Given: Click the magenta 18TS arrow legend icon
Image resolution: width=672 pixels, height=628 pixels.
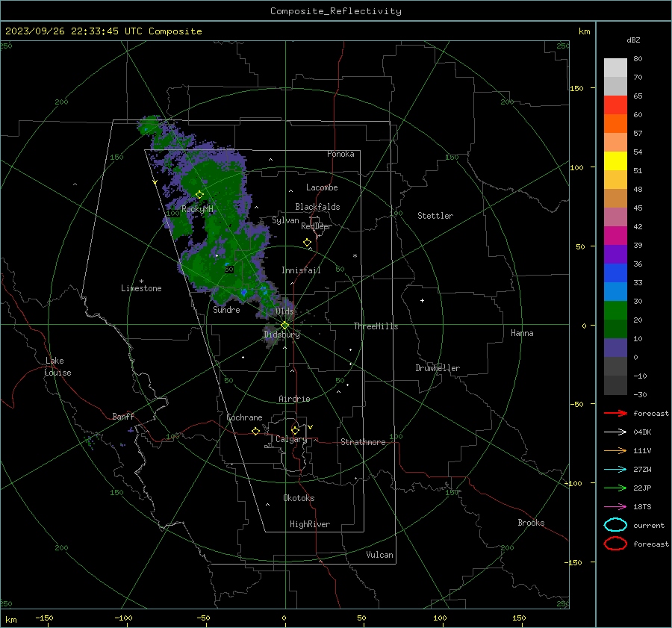Looking at the screenshot, I should [615, 507].
